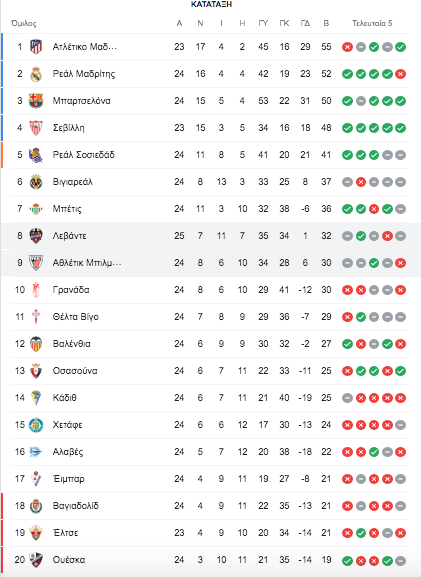Click the Γρανάδα team link
The image size is (421, 577).
click(x=71, y=290)
